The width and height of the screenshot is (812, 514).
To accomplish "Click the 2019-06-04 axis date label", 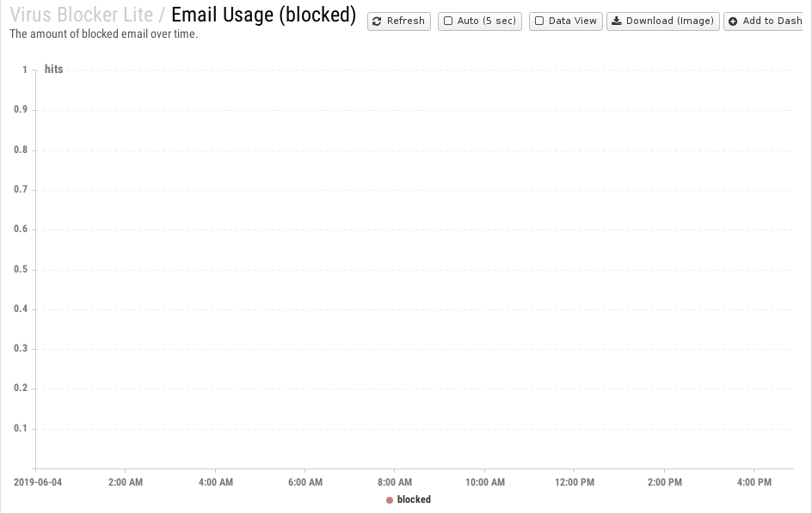I will (x=37, y=482).
